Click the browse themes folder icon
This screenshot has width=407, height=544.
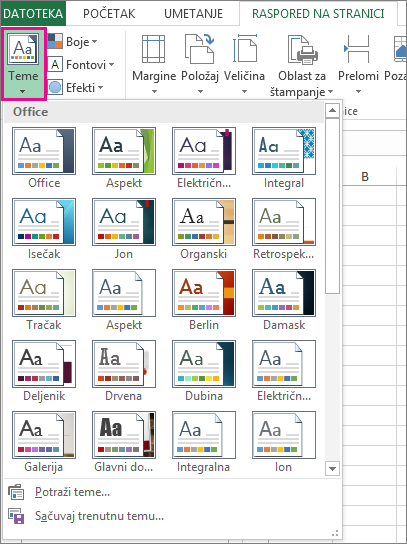16,492
